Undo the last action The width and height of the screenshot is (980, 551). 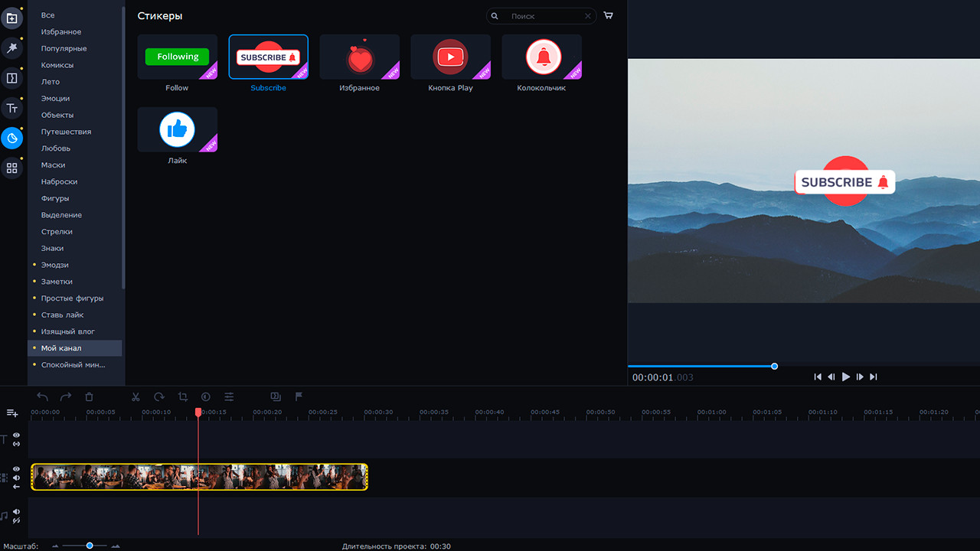pyautogui.click(x=42, y=397)
